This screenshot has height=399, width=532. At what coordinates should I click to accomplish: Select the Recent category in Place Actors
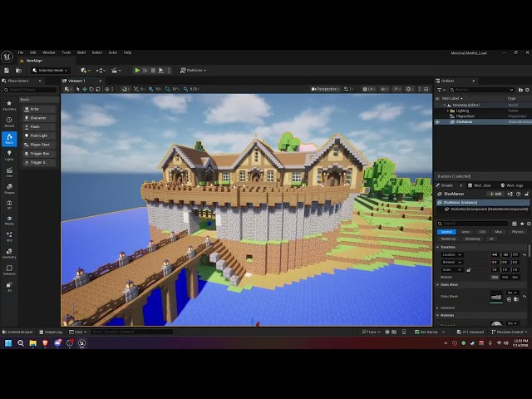tap(9, 122)
